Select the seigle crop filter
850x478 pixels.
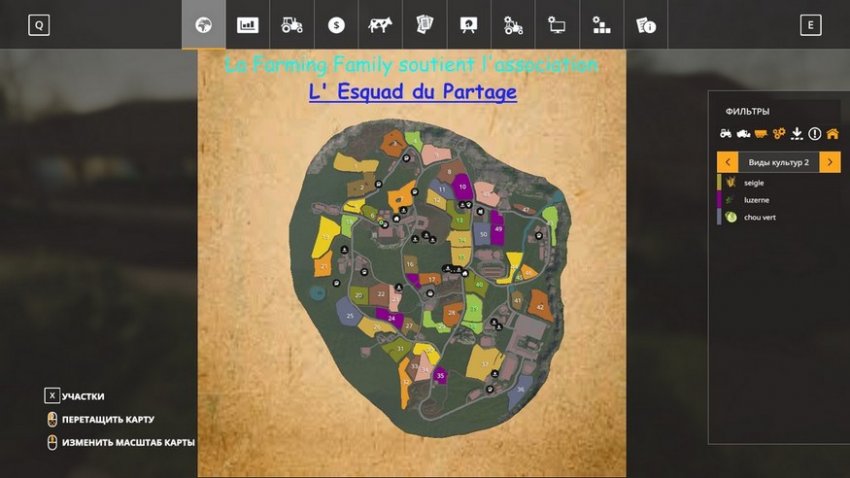[753, 183]
